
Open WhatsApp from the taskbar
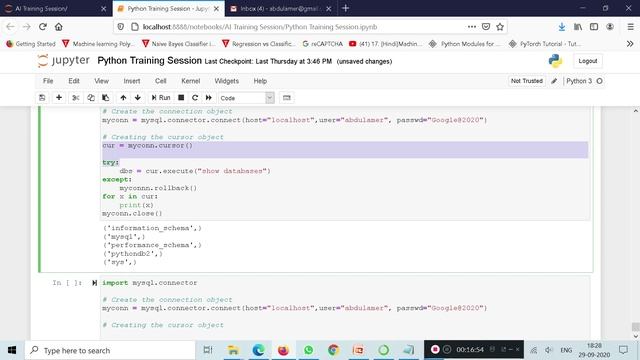309,350
